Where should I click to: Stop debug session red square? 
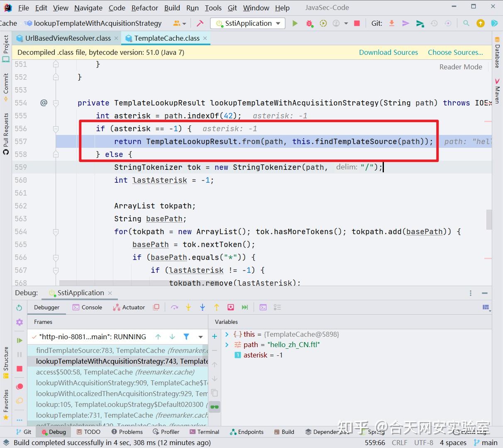[x=19, y=369]
